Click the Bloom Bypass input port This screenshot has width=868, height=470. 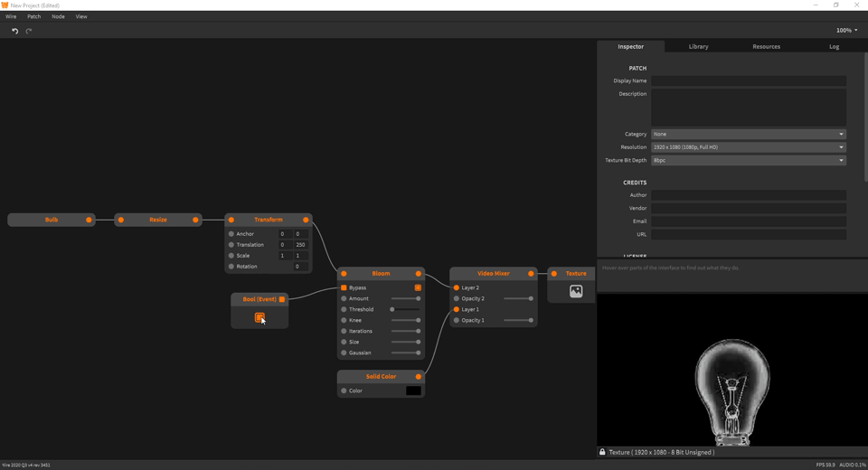click(x=344, y=287)
